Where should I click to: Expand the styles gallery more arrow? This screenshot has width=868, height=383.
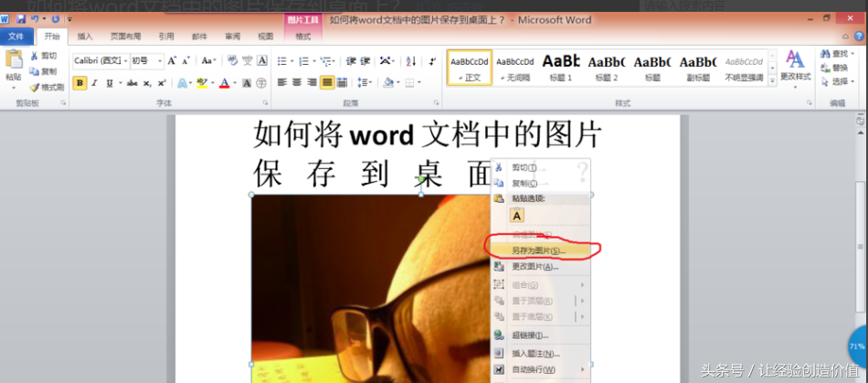point(772,80)
